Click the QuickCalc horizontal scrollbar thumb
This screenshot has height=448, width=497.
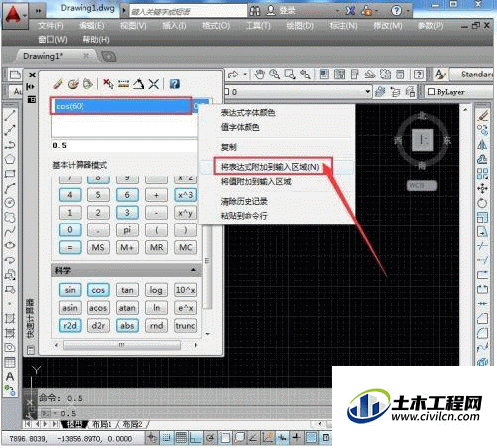tap(121, 345)
